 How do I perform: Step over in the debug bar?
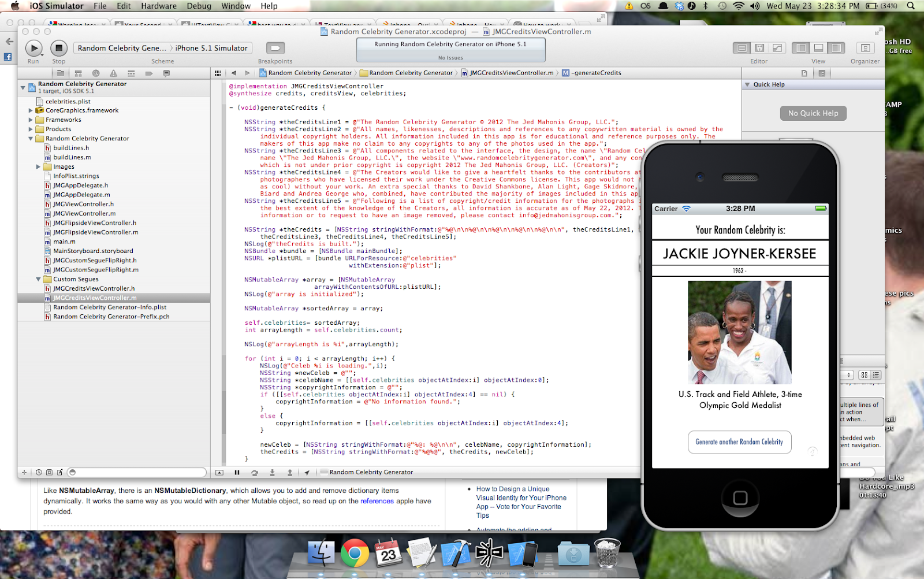(x=255, y=472)
